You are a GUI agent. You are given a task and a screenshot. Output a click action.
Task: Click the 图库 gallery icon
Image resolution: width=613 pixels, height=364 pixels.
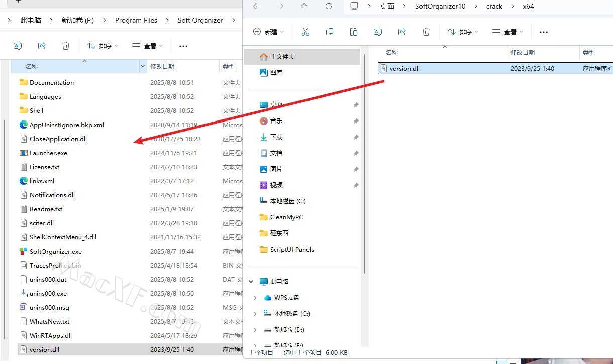(x=264, y=72)
